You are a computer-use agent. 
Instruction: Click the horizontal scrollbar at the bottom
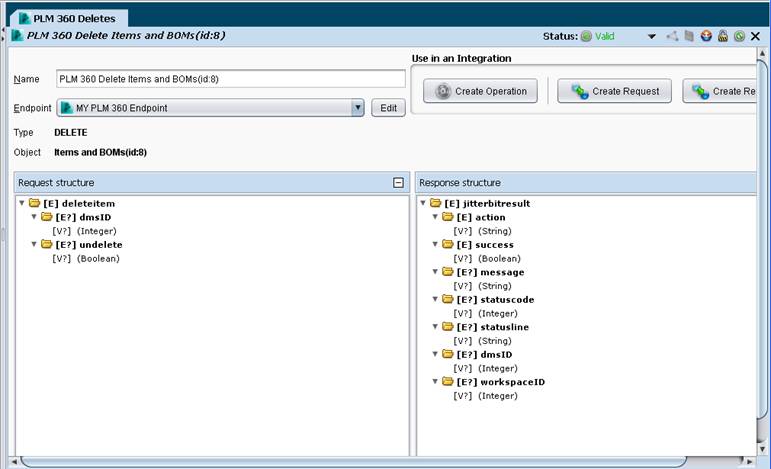[353, 462]
